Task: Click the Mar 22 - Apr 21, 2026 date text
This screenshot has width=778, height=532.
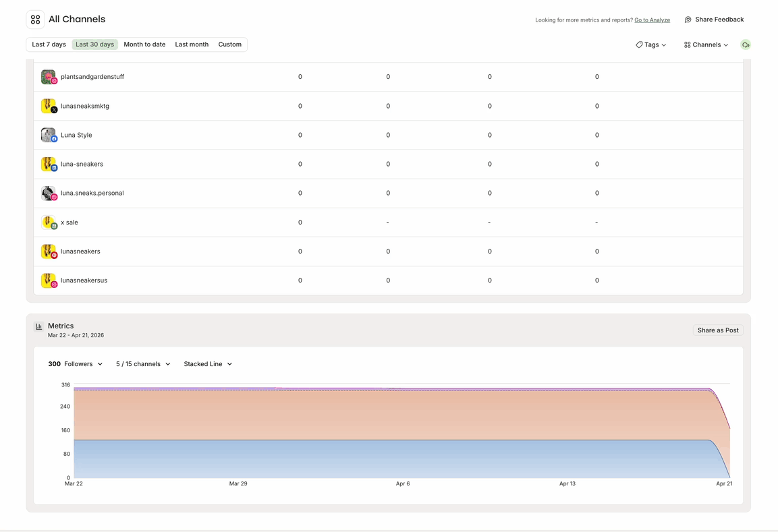Action: pos(76,335)
